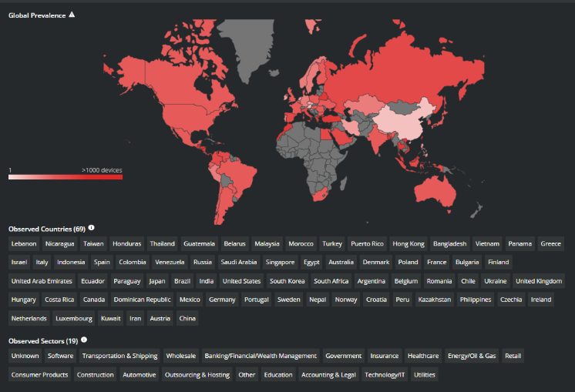Image resolution: width=575 pixels, height=392 pixels.
Task: Click the Taiwan tag
Action: point(93,243)
